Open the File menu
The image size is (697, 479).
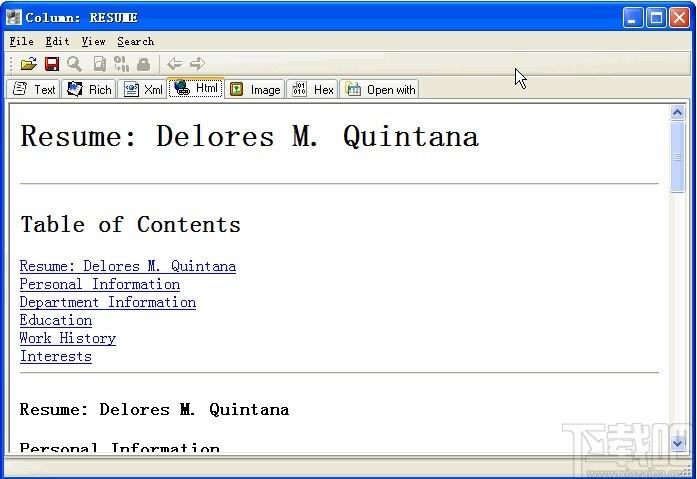click(x=22, y=41)
